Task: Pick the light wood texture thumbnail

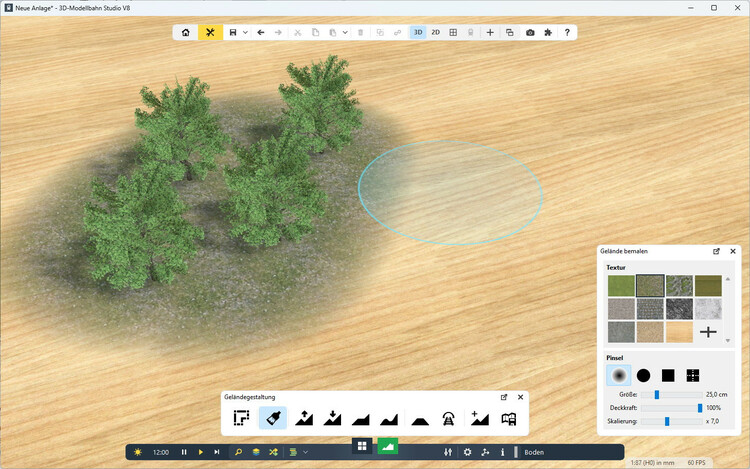Action: [x=679, y=332]
